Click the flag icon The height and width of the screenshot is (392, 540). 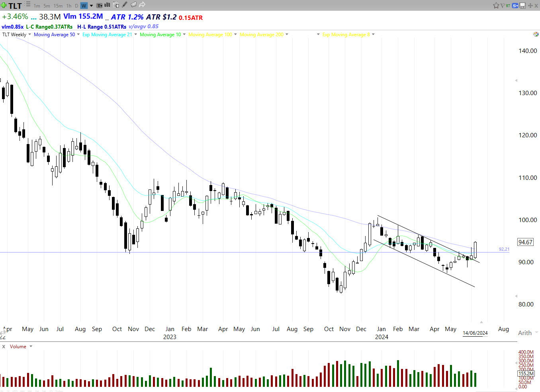click(x=503, y=6)
